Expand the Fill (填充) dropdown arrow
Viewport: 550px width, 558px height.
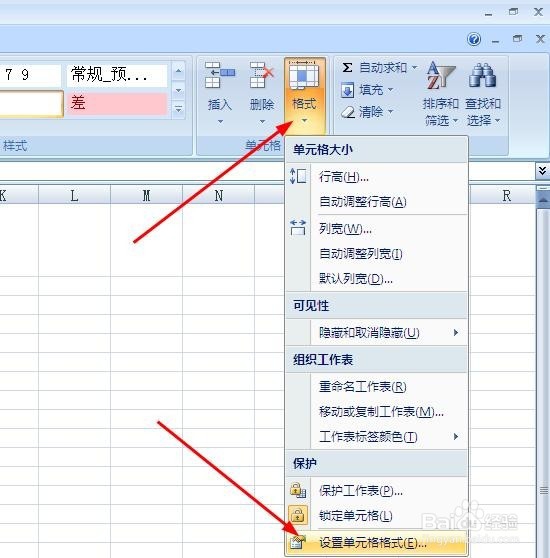coord(390,89)
